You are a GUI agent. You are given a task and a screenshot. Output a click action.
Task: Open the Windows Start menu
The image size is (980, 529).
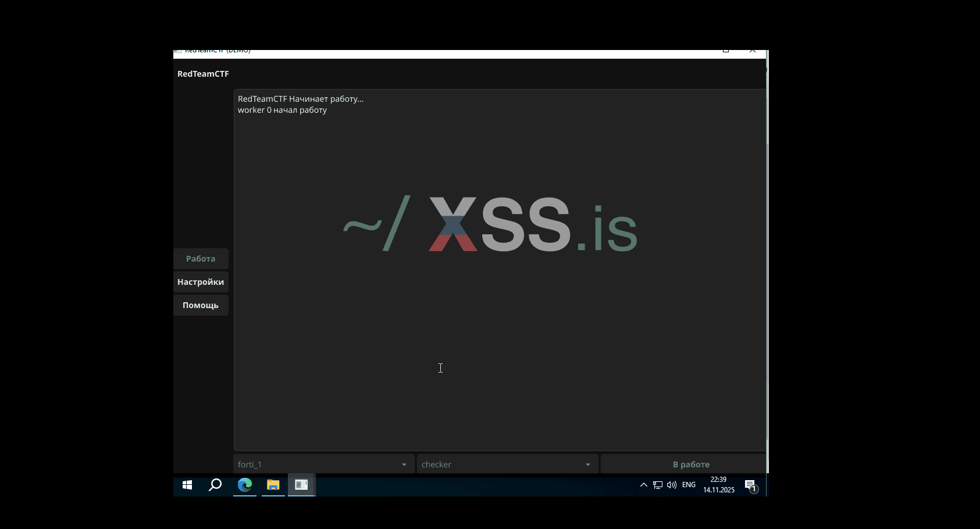pos(187,485)
